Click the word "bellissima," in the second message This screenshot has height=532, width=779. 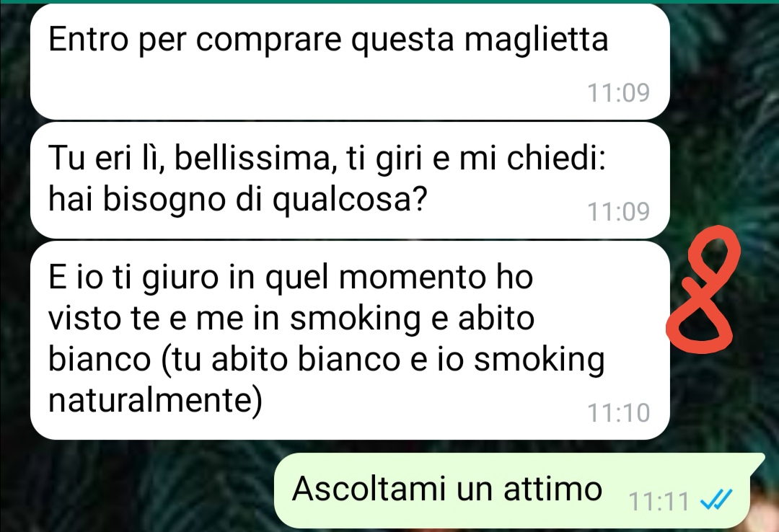[x=252, y=159]
